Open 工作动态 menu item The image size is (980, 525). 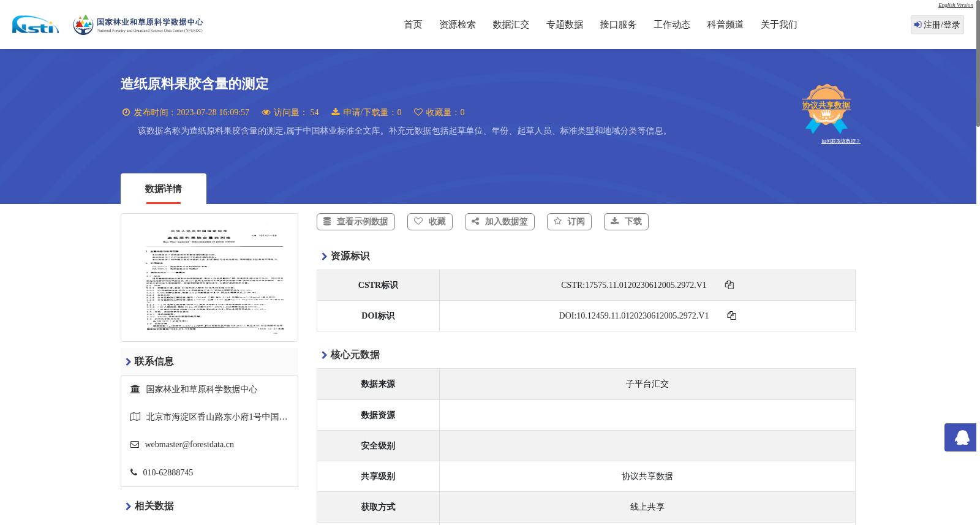[672, 25]
